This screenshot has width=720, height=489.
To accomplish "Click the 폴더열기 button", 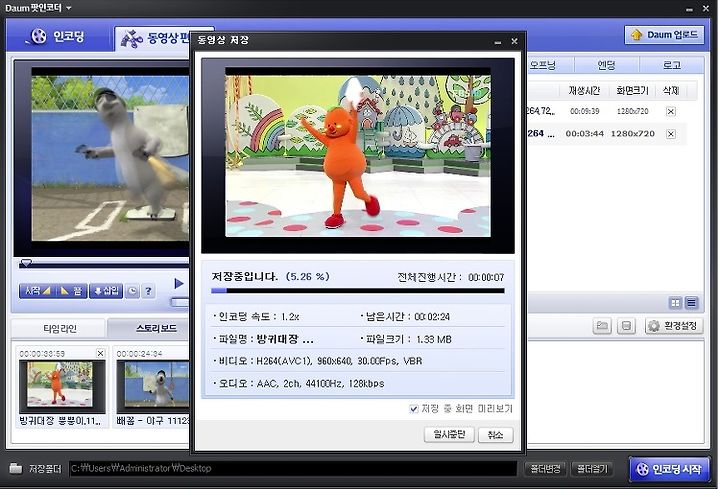I will (592, 469).
